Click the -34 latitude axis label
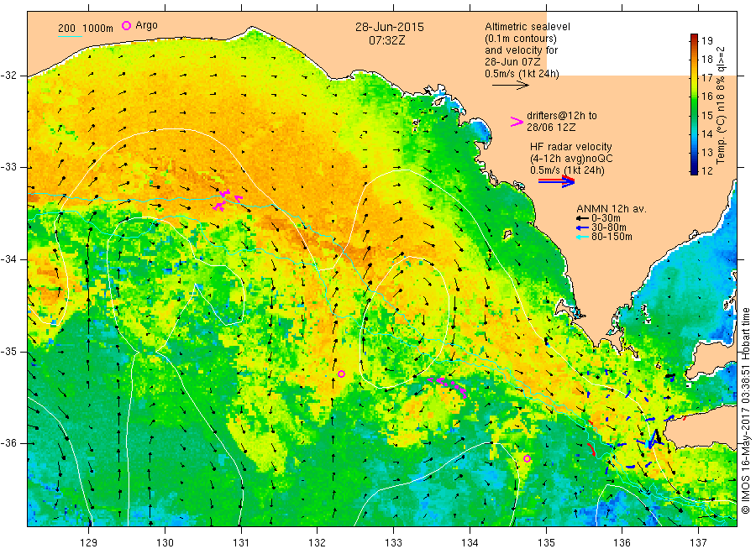The image size is (756, 554). point(9,259)
